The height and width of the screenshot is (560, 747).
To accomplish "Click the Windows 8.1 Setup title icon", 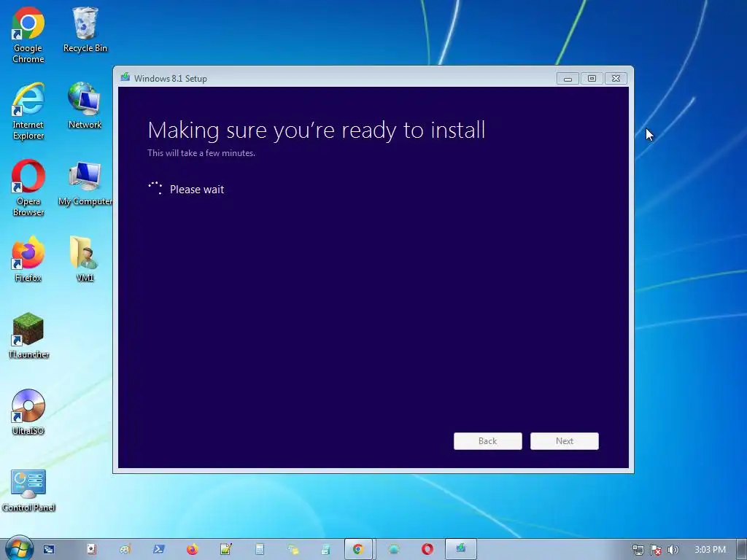I will point(125,77).
